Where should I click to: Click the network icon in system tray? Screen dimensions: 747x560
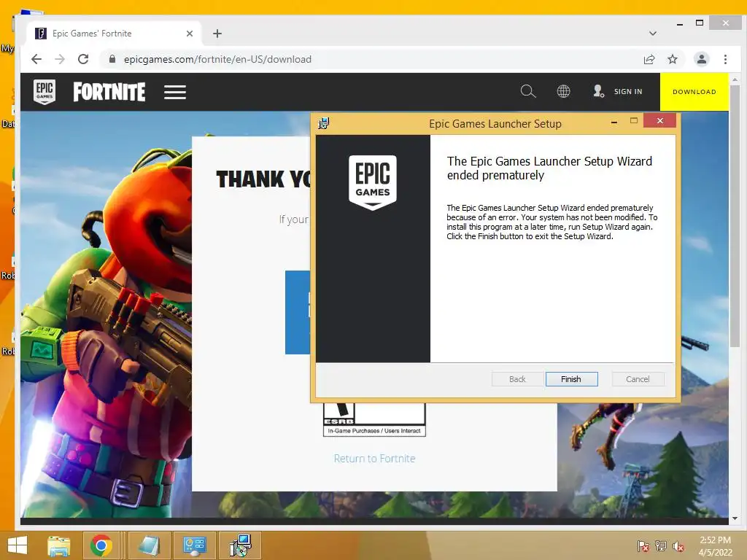tap(661, 546)
